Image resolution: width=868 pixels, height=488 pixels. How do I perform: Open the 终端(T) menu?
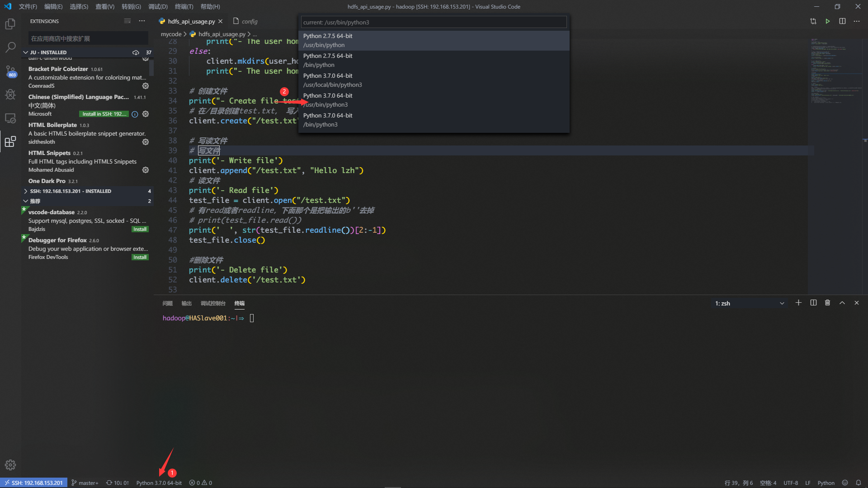pos(184,6)
